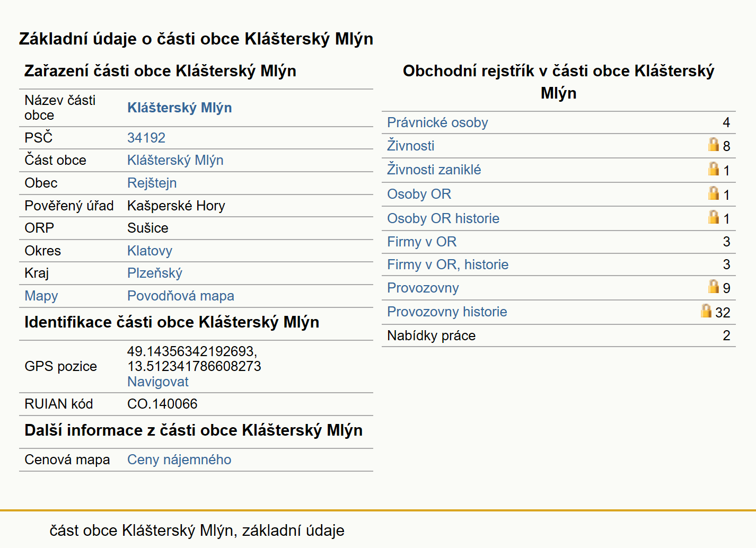Follow the Firmy v OR link
This screenshot has height=548, width=756.
[422, 242]
